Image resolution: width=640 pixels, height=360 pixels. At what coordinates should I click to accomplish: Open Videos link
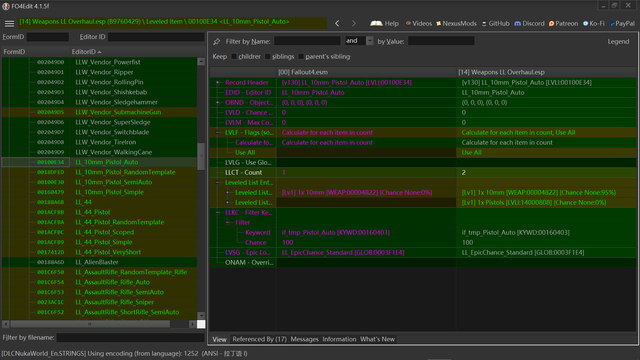pos(418,24)
